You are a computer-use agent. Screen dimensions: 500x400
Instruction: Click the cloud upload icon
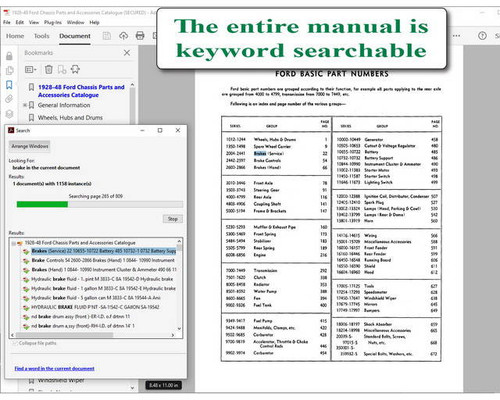(x=123, y=36)
